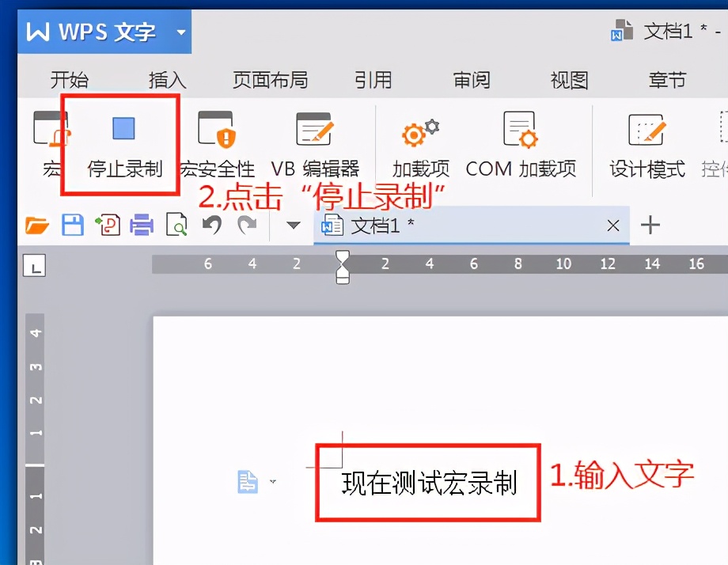Open print preview icon
Viewport: 728px width, 565px height.
click(x=176, y=226)
